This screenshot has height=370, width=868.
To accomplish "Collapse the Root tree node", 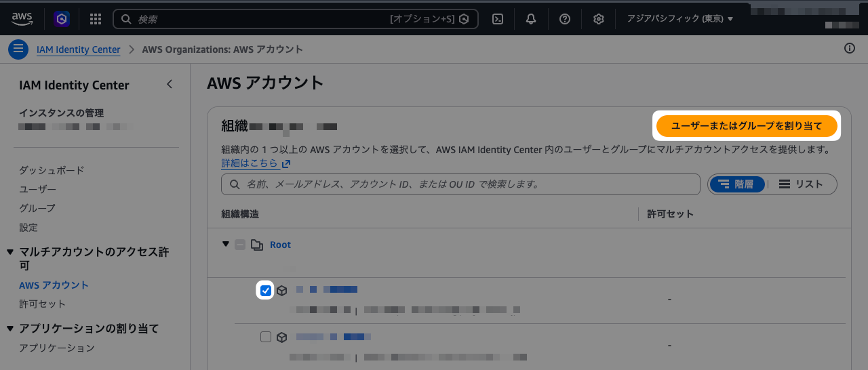I will pos(226,244).
